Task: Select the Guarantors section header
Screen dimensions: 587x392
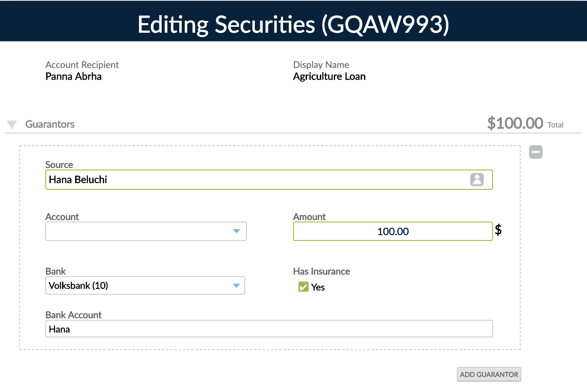Action: [x=50, y=124]
